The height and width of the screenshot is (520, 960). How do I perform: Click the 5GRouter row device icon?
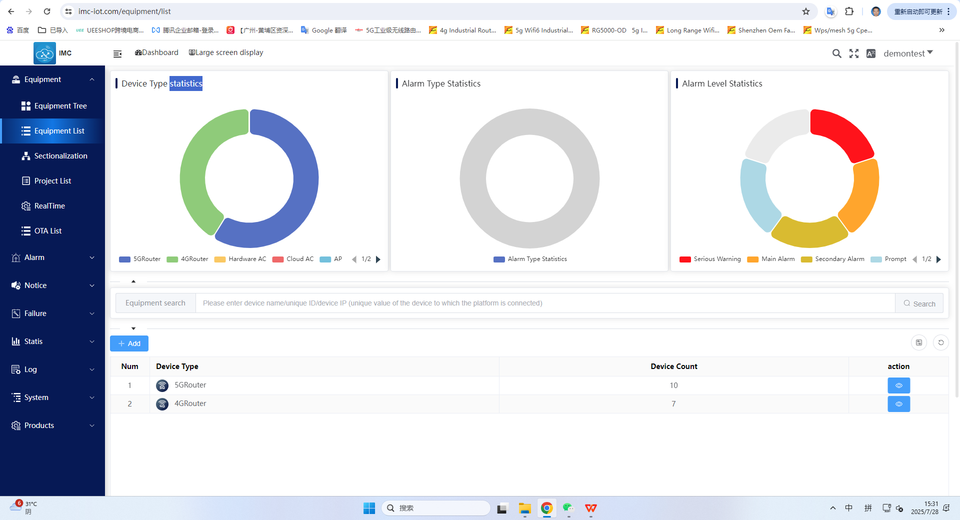tap(162, 385)
